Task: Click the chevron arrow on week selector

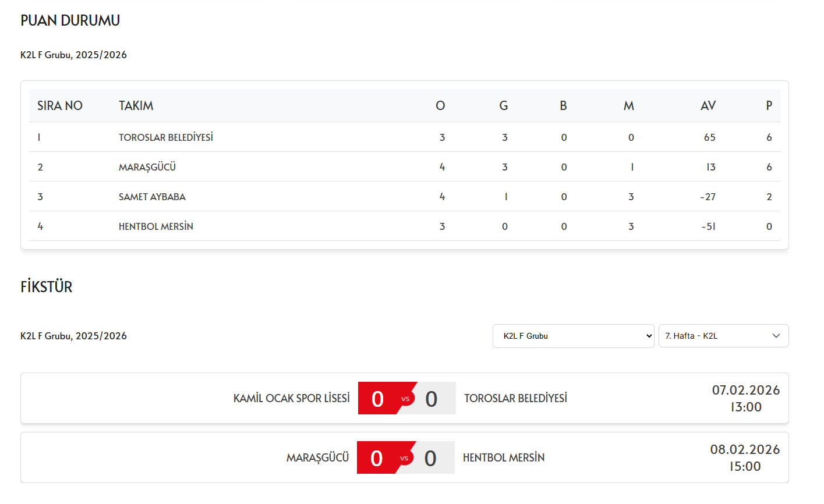Action: (776, 336)
